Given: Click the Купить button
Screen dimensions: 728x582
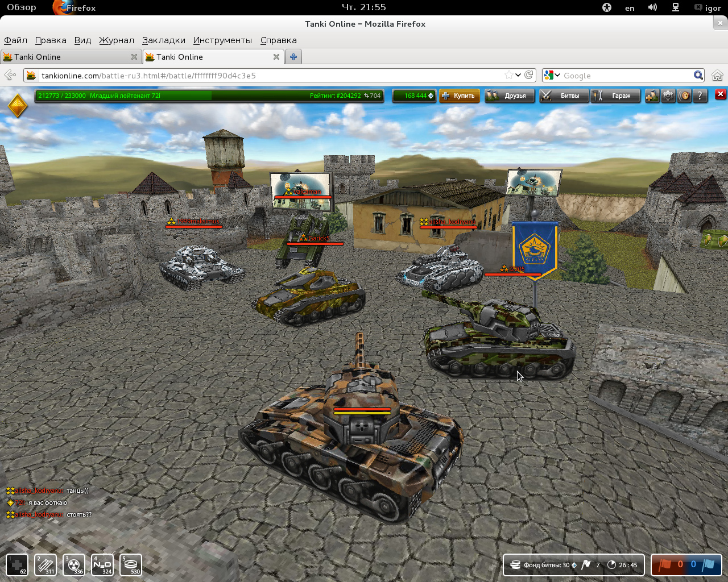Looking at the screenshot, I should 459,96.
